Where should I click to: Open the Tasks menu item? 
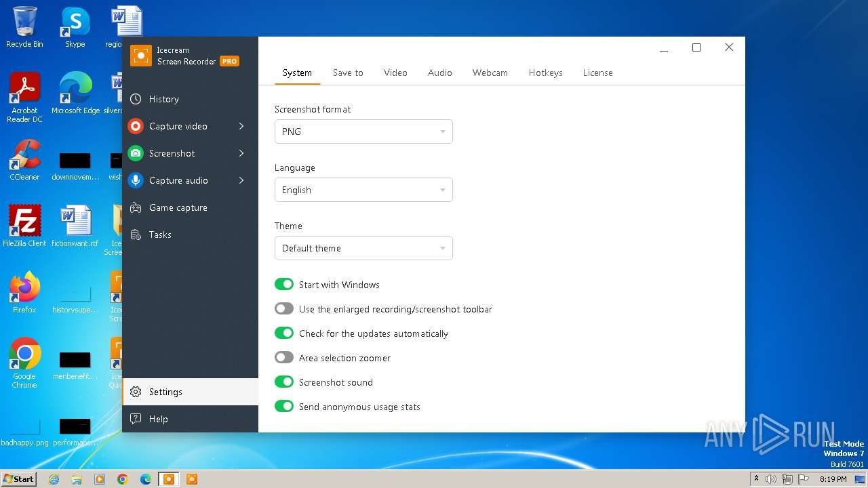pos(191,235)
